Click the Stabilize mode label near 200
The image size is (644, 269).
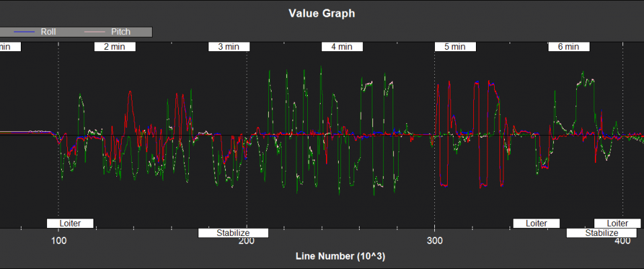tap(233, 233)
